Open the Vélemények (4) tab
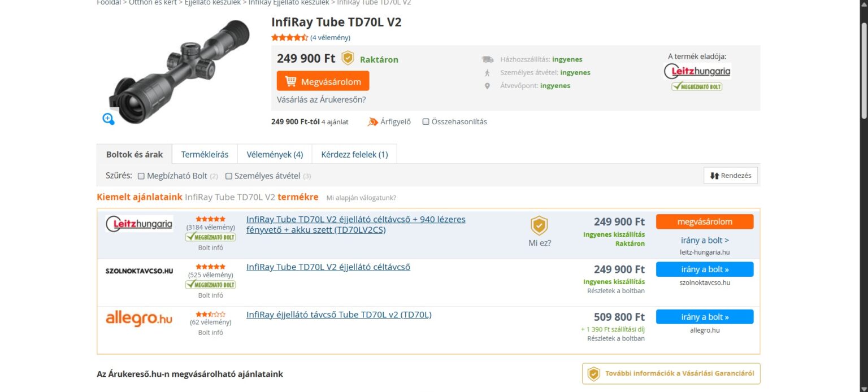Image resolution: width=868 pixels, height=392 pixels. (x=275, y=154)
